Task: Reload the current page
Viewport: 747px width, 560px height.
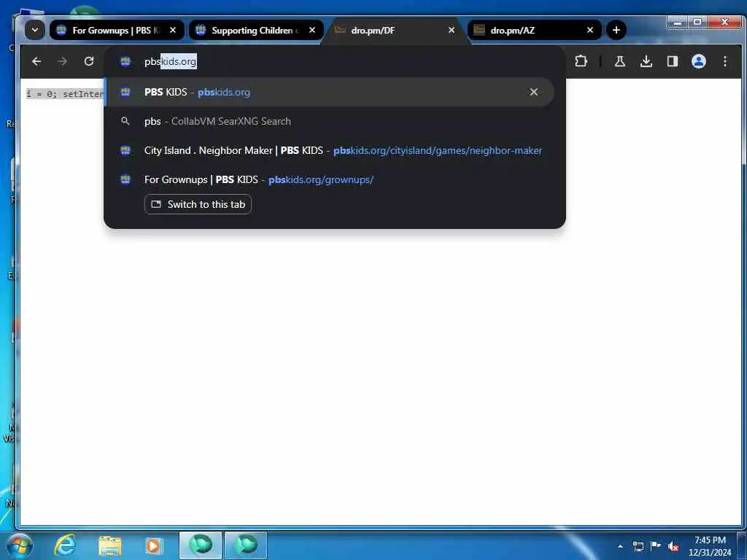Action: coord(88,61)
